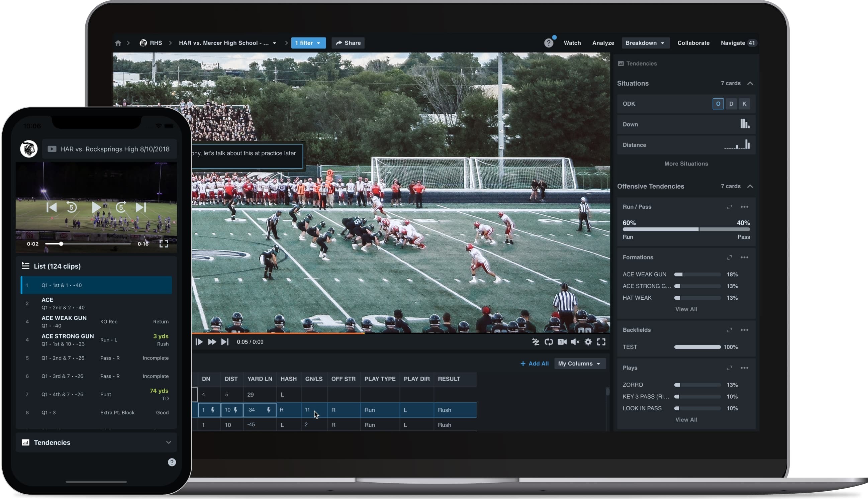
Task: Open the 1 filter dropdown
Action: [x=308, y=43]
